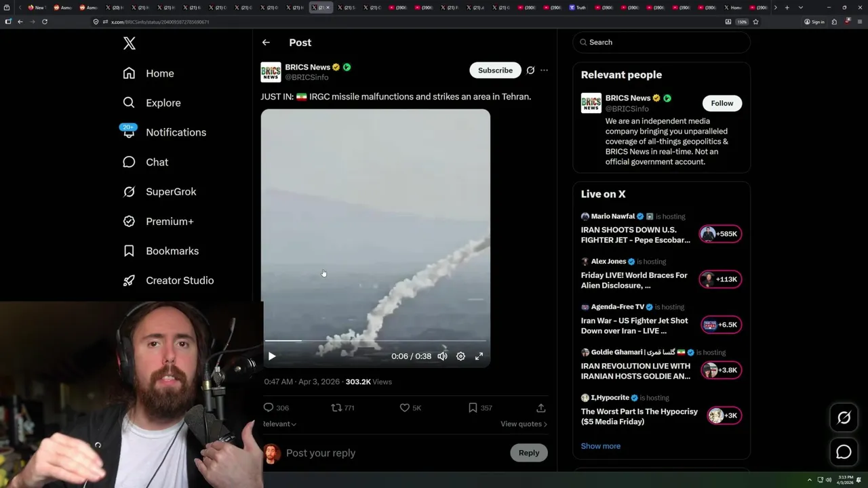Open View quotes link

(x=524, y=424)
